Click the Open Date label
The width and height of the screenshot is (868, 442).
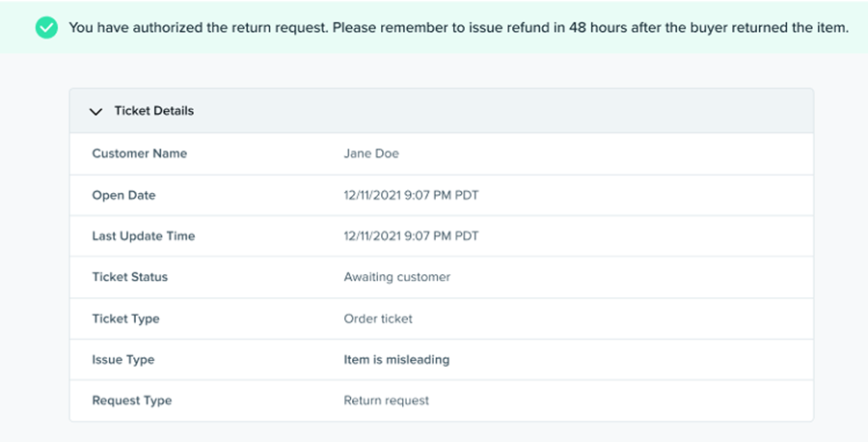pos(123,195)
